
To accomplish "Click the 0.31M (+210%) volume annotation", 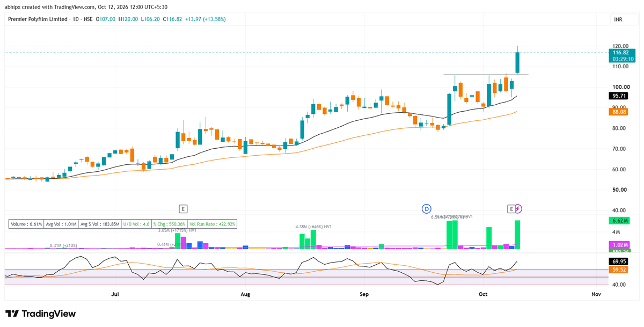I will point(64,245).
